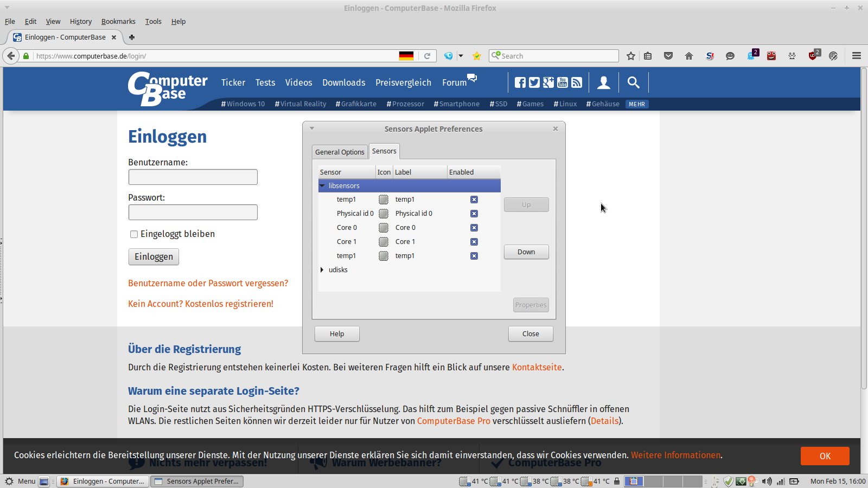868x488 pixels.
Task: Focus the Firefox Search box
Action: [x=554, y=56]
